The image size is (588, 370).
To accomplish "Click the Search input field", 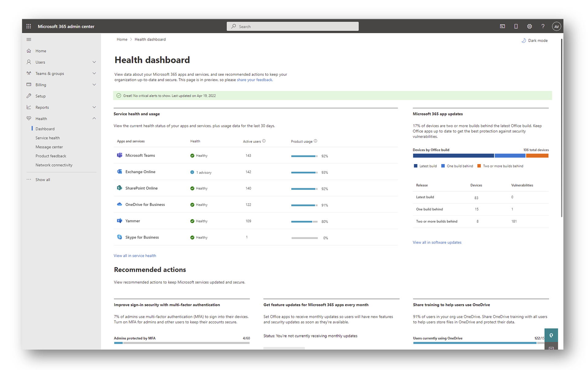I will tap(292, 26).
